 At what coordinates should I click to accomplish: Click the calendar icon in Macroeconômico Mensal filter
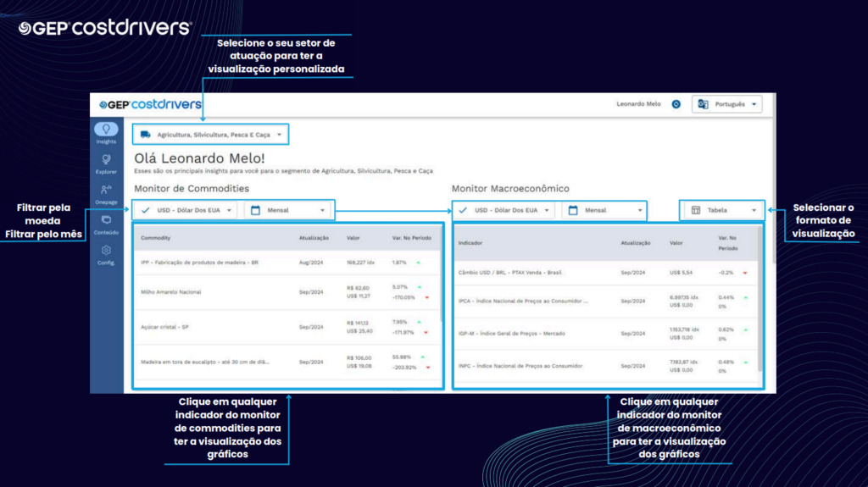pos(573,210)
